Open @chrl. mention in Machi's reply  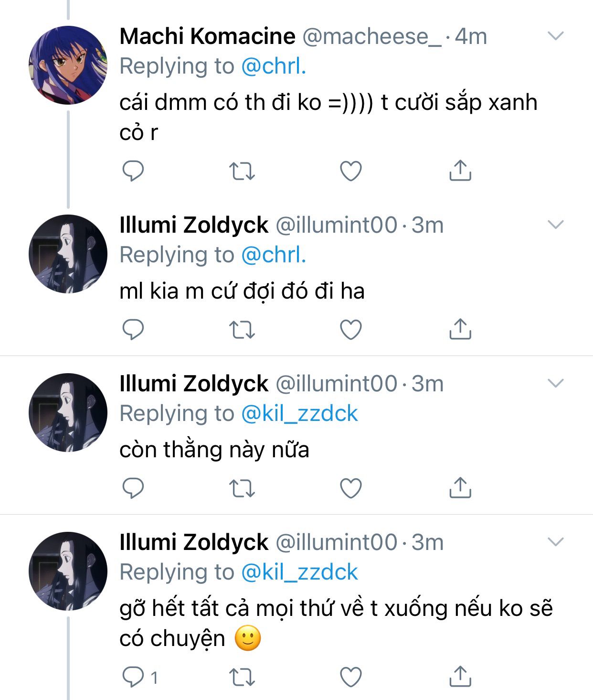tap(274, 66)
